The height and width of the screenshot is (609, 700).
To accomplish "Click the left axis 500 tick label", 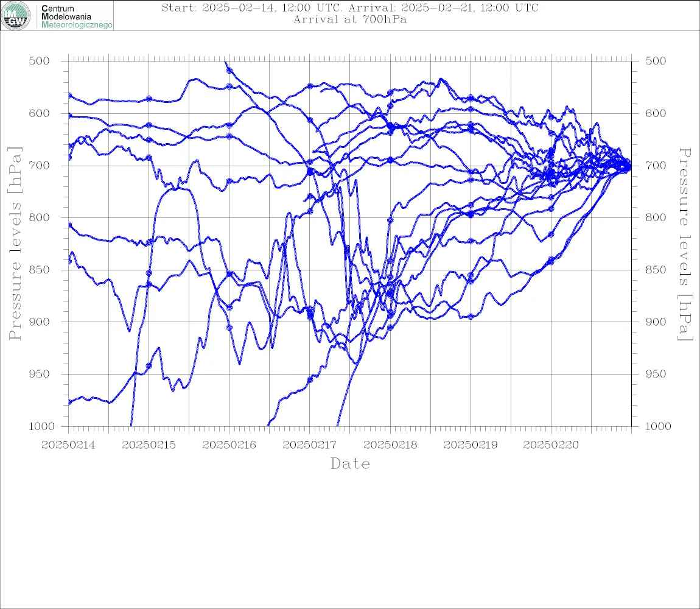I will [40, 61].
